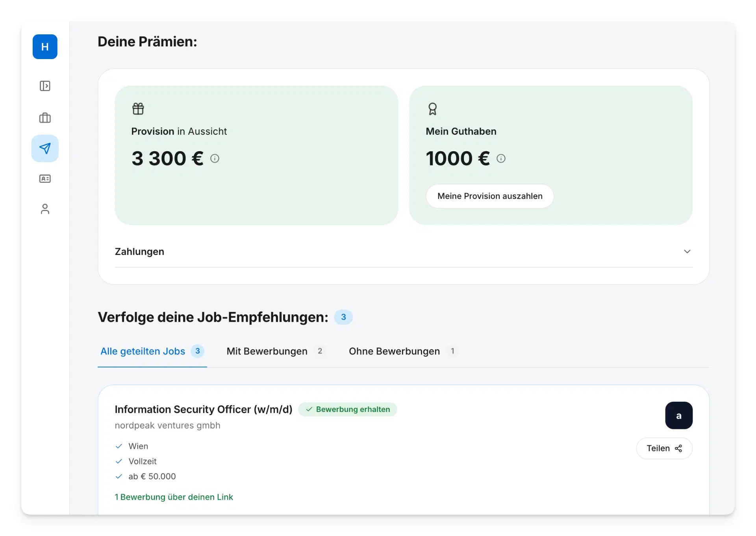
Task: Show info for 1000 € Guthaben
Action: pos(501,158)
